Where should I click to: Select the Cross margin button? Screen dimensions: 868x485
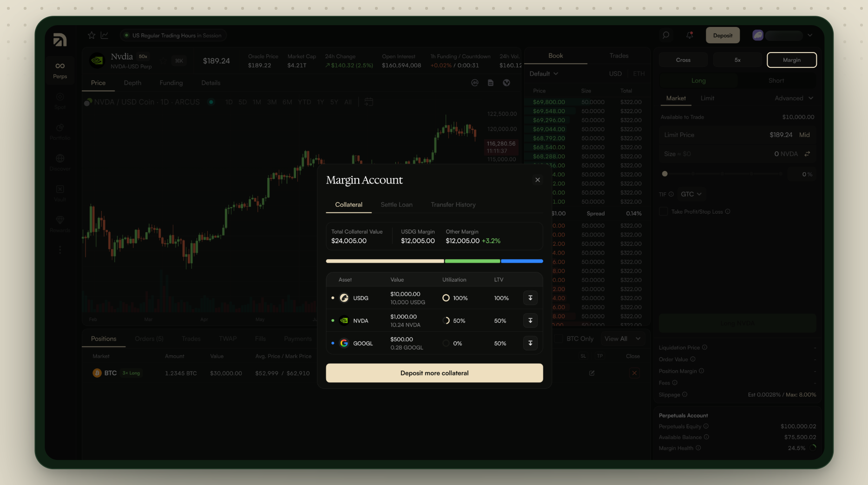pos(683,60)
